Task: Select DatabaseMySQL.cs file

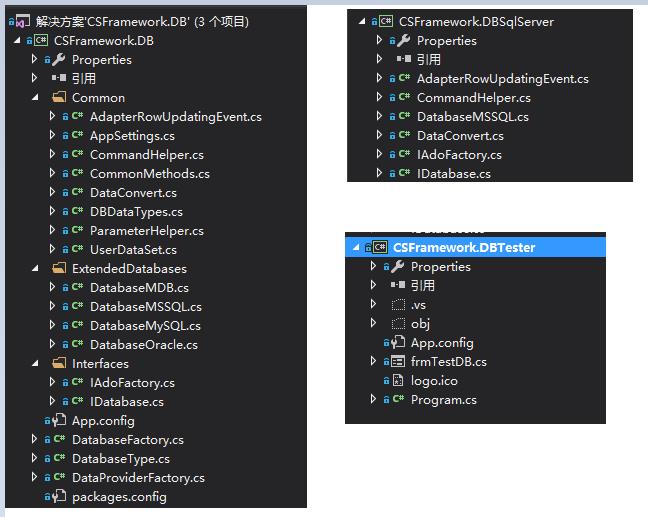Action: [145, 325]
